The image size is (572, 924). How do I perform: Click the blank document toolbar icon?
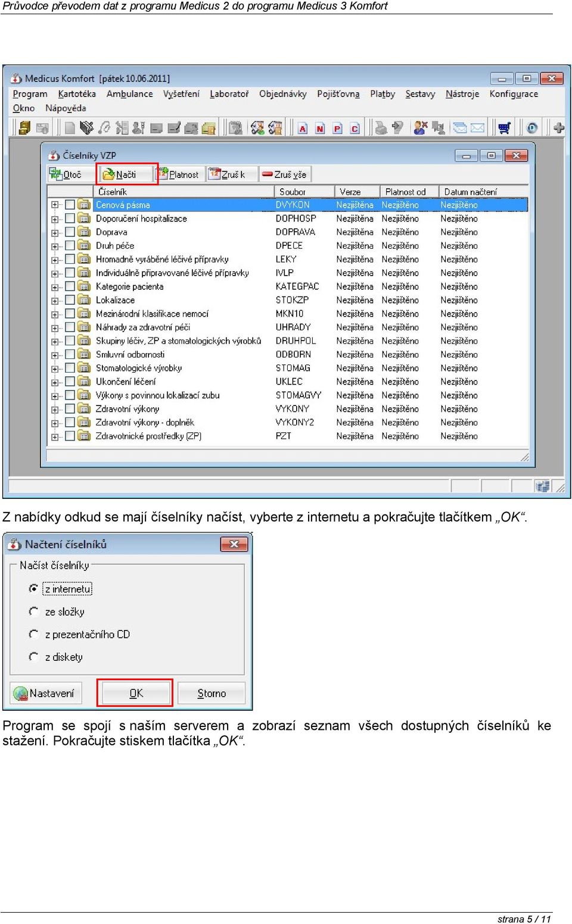click(x=70, y=128)
